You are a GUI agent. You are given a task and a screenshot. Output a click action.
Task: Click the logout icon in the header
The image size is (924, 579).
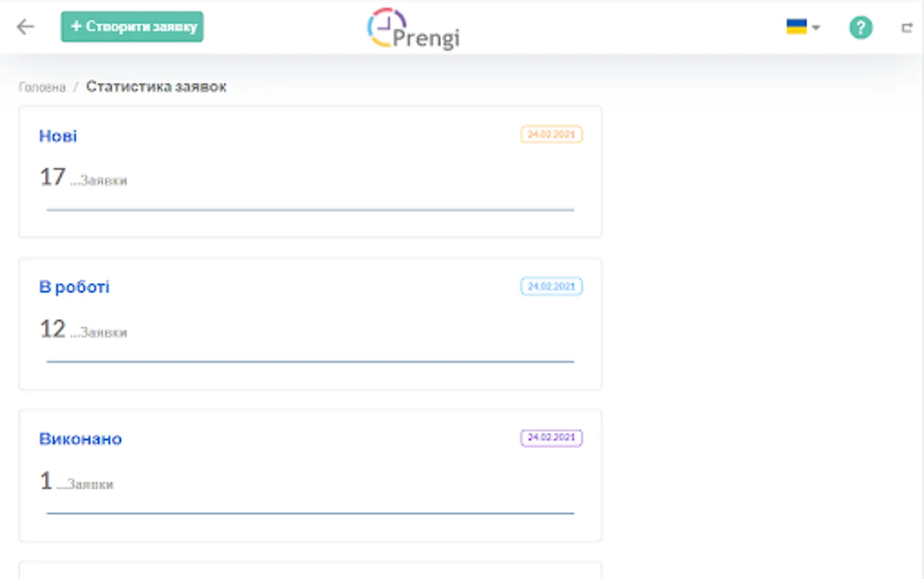coord(907,28)
